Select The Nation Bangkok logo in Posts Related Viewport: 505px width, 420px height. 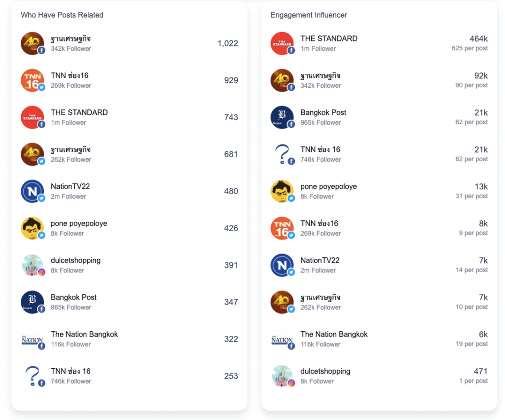click(x=32, y=339)
